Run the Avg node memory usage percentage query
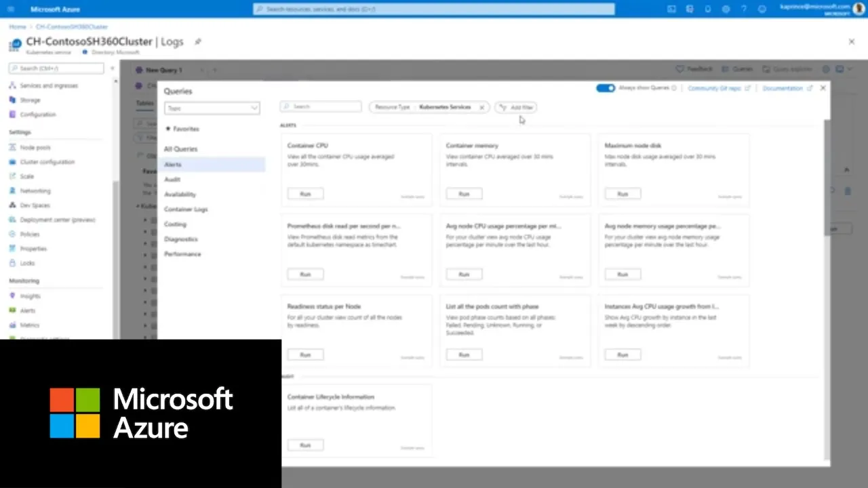Viewport: 868px width, 488px height. 623,274
